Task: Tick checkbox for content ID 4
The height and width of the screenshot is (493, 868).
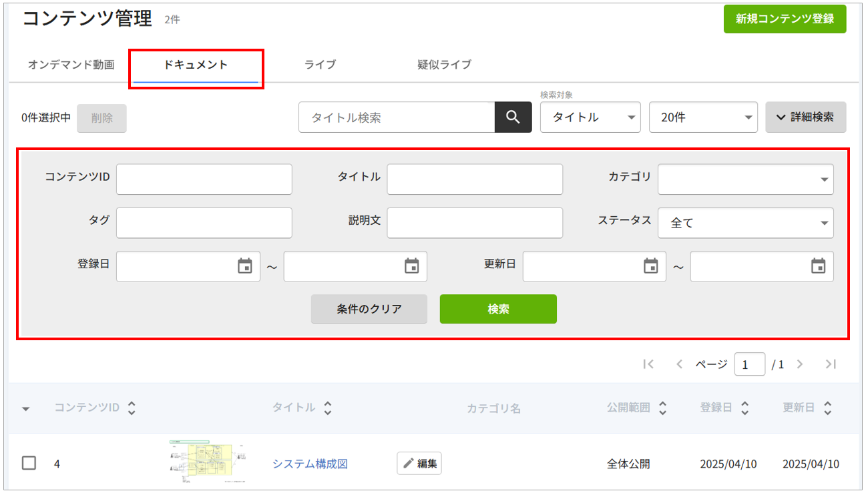Action: [x=29, y=463]
